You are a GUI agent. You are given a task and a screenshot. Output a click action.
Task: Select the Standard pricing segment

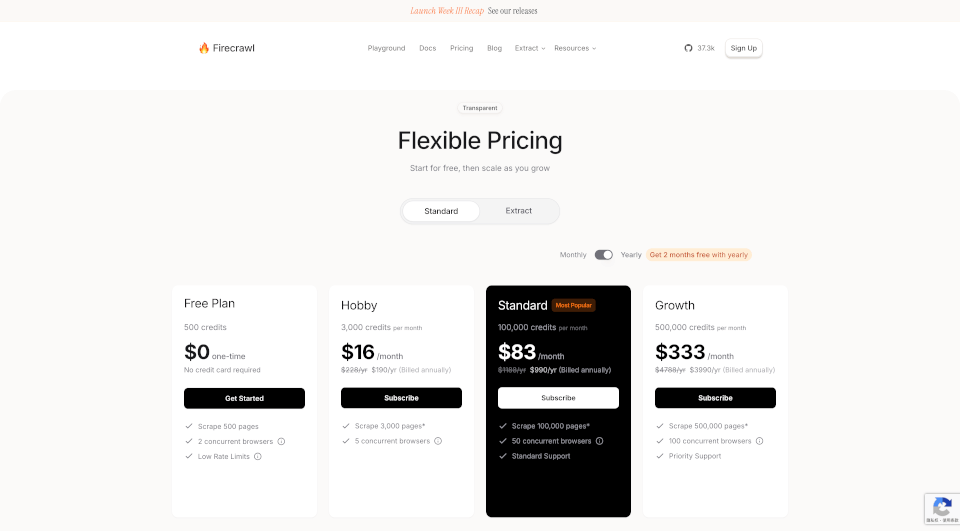click(441, 211)
